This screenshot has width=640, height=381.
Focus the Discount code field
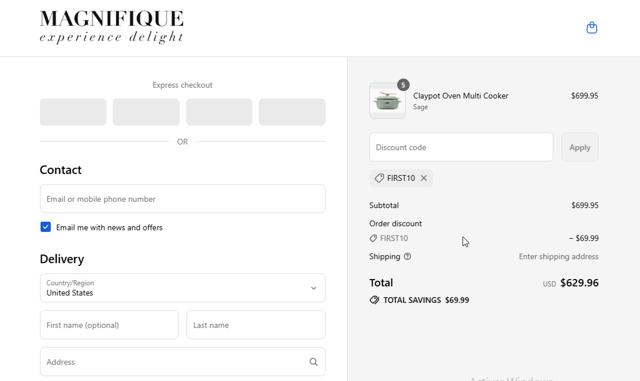tap(461, 147)
